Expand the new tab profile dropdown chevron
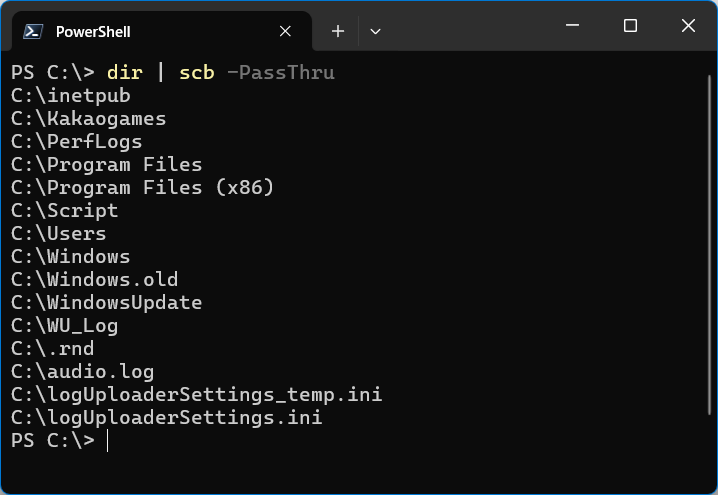Image resolution: width=718 pixels, height=495 pixels. tap(375, 32)
